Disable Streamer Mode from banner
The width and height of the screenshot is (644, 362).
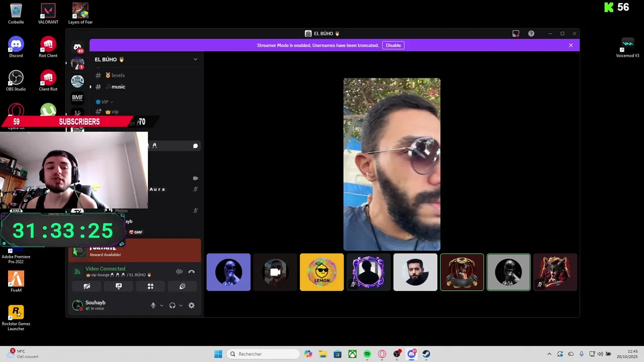(393, 45)
